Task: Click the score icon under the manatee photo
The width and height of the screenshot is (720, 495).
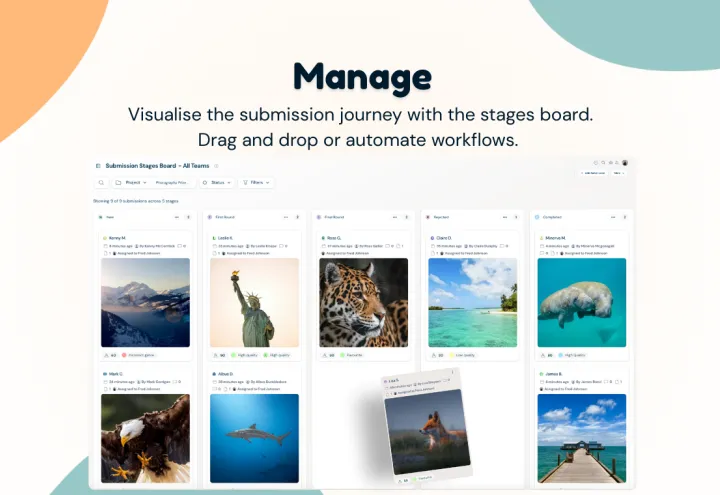Action: click(543, 355)
